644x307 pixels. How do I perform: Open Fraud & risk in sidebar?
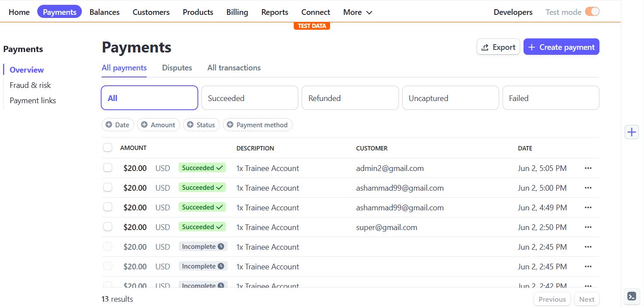click(30, 85)
